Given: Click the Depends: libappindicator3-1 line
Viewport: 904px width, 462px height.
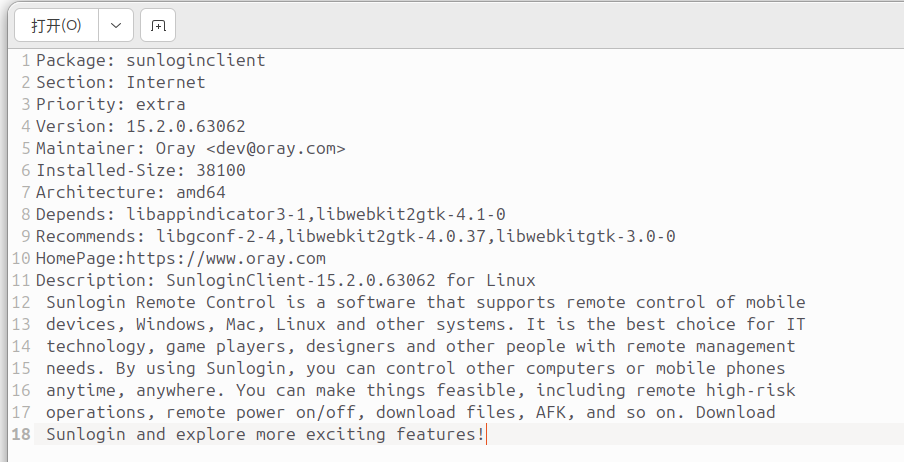Looking at the screenshot, I should (x=271, y=214).
